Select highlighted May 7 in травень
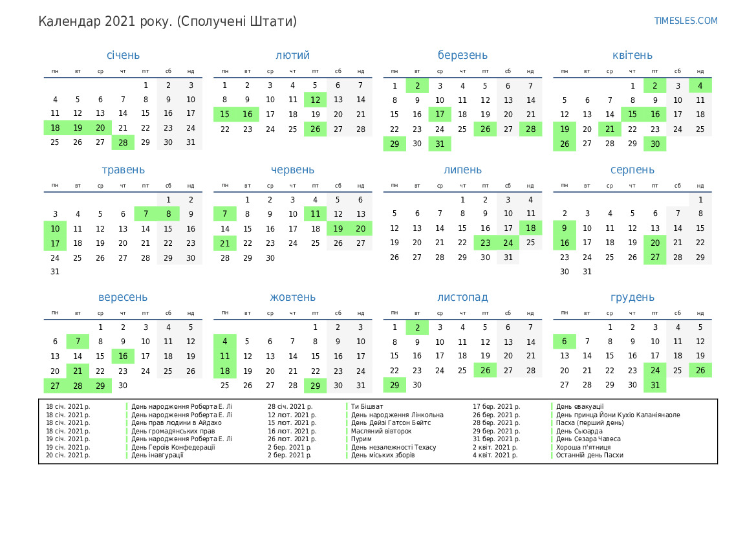 [x=146, y=213]
